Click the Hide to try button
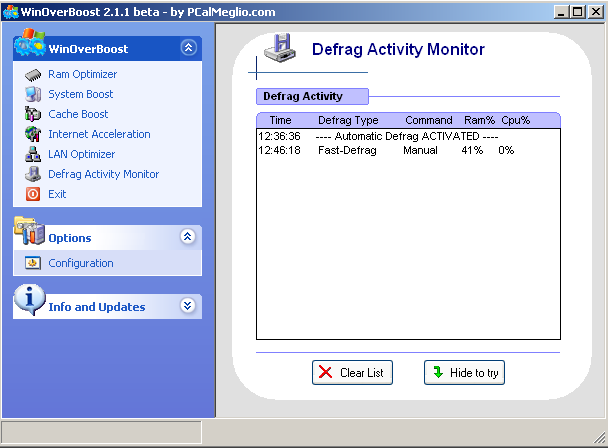The width and height of the screenshot is (608, 448). point(464,373)
